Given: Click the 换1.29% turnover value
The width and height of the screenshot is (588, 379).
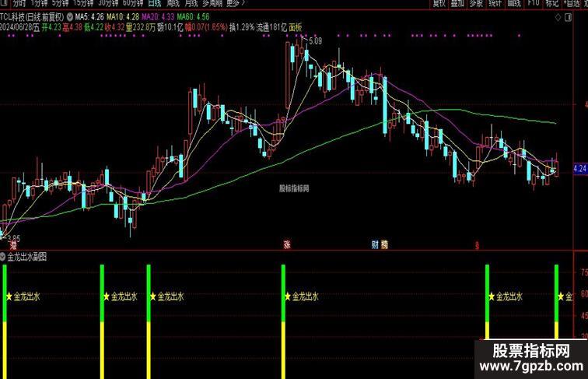Looking at the screenshot, I should pyautogui.click(x=242, y=27).
